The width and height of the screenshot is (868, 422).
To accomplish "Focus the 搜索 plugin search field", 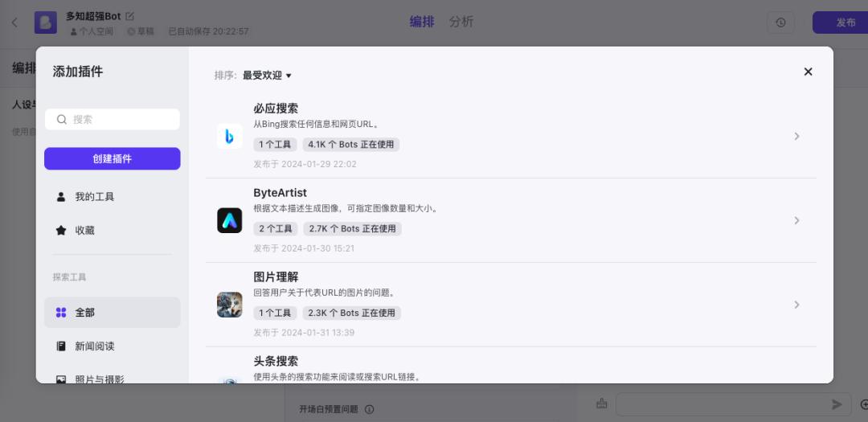I will click(x=113, y=119).
